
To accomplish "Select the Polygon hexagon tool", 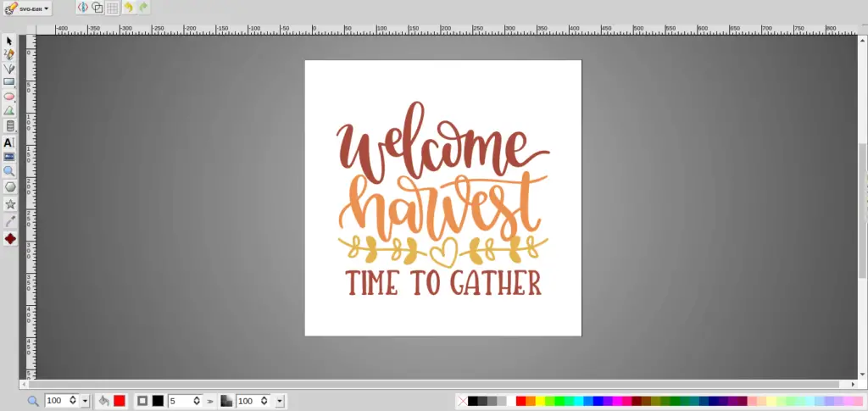I will [9, 186].
